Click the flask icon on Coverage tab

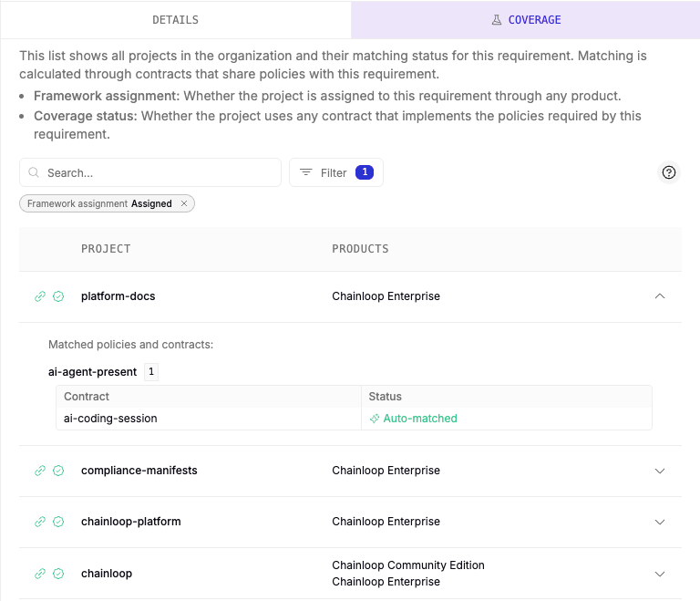point(497,20)
